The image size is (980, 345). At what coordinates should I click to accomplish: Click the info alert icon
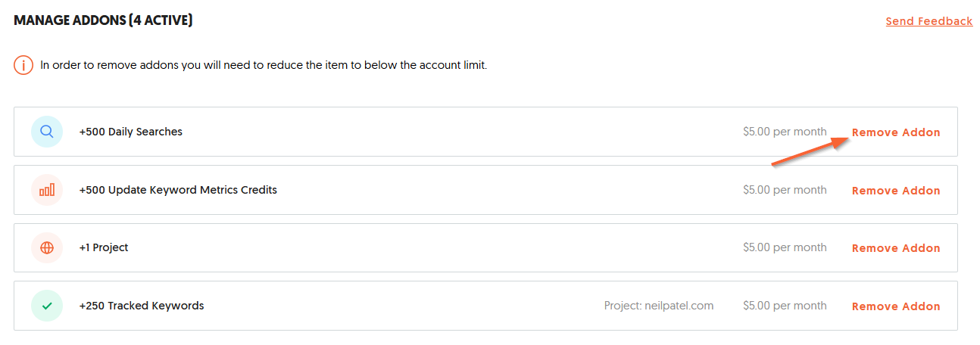[23, 65]
